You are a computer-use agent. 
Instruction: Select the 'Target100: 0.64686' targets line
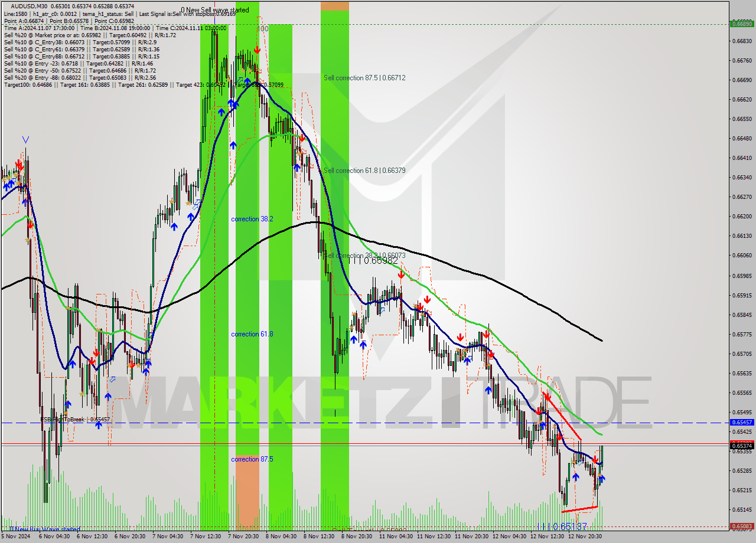[x=144, y=85]
